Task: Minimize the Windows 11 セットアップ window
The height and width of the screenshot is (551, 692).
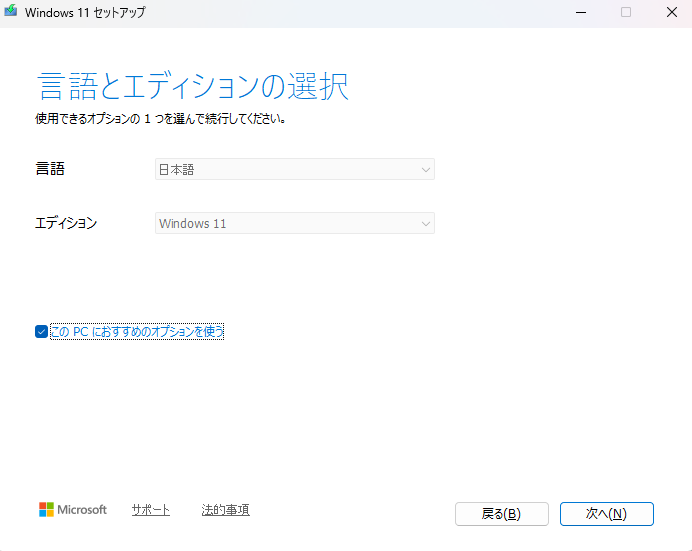Action: click(580, 12)
